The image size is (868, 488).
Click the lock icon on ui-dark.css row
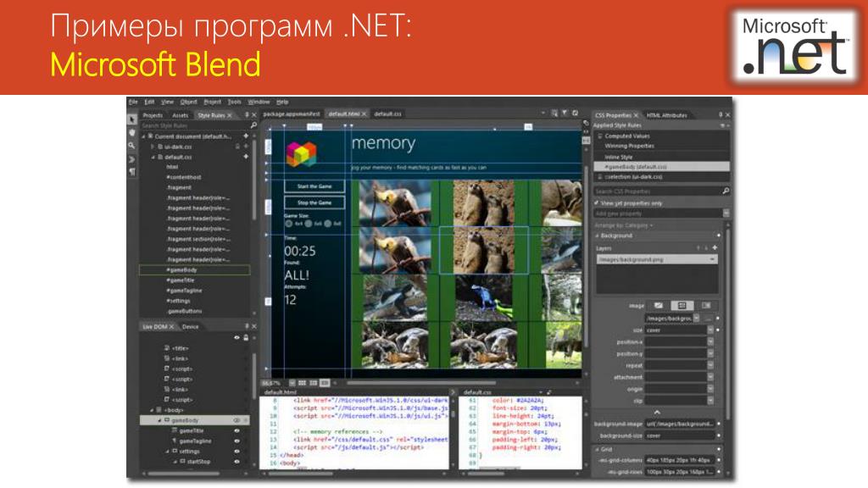[237, 147]
